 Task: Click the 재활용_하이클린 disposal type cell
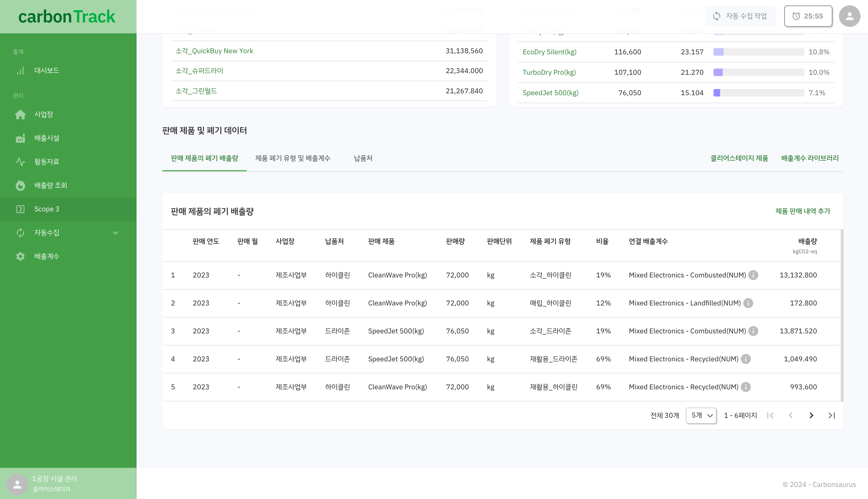point(554,387)
